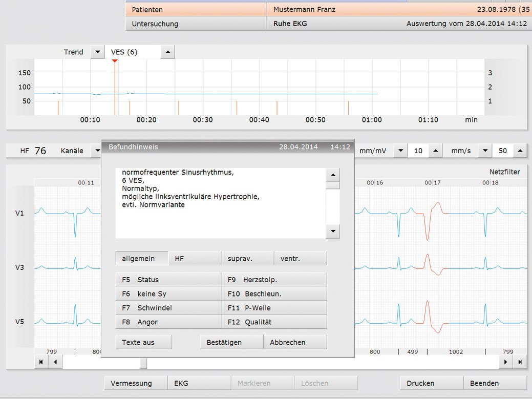Cancel the dialog with Abbrechen
This screenshot has width=532, height=399.
click(295, 342)
